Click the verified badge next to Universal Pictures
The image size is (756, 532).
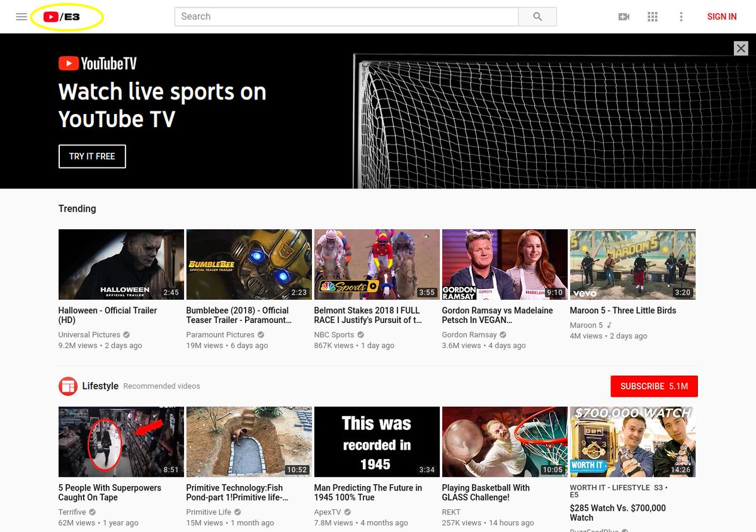(x=127, y=335)
